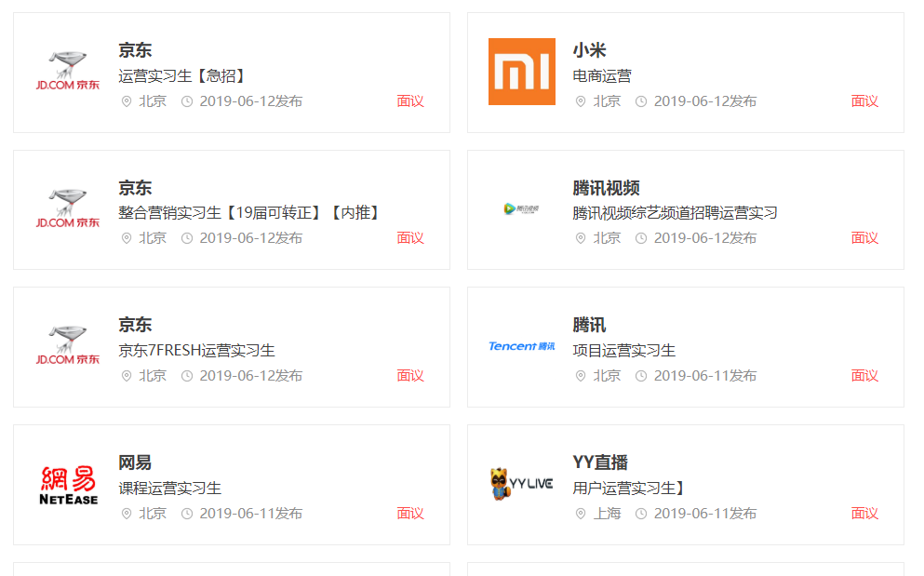Screen dimensions: 924x576
Task: Click 2019-06-12发布 date in 京东7FRESH card
Action: [x=251, y=376]
